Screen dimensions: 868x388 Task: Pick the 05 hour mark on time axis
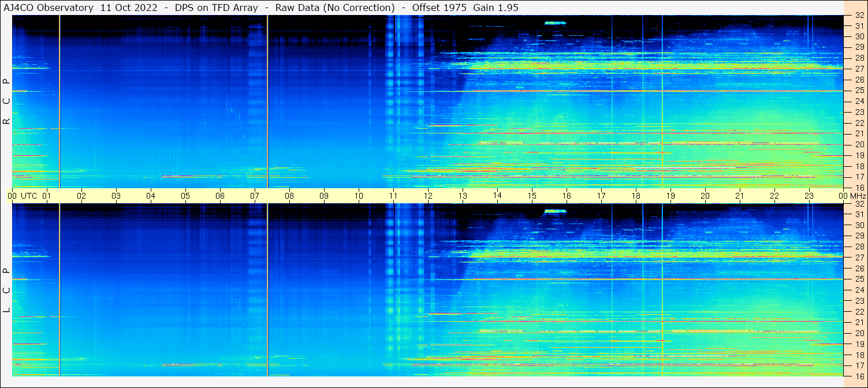(185, 196)
